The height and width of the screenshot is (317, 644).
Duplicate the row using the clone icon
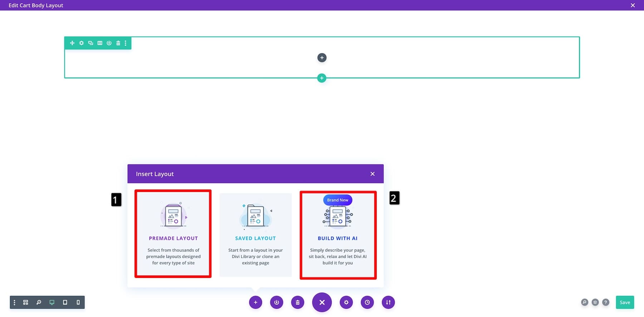(91, 43)
